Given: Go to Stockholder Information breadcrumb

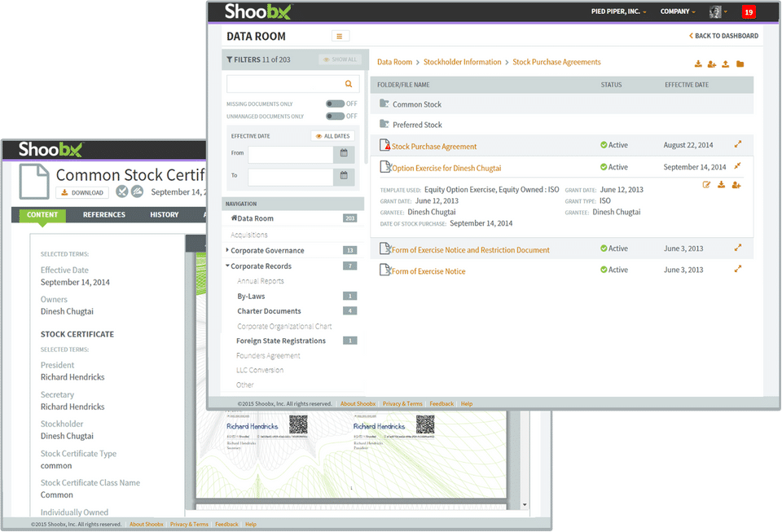Looking at the screenshot, I should pyautogui.click(x=463, y=62).
